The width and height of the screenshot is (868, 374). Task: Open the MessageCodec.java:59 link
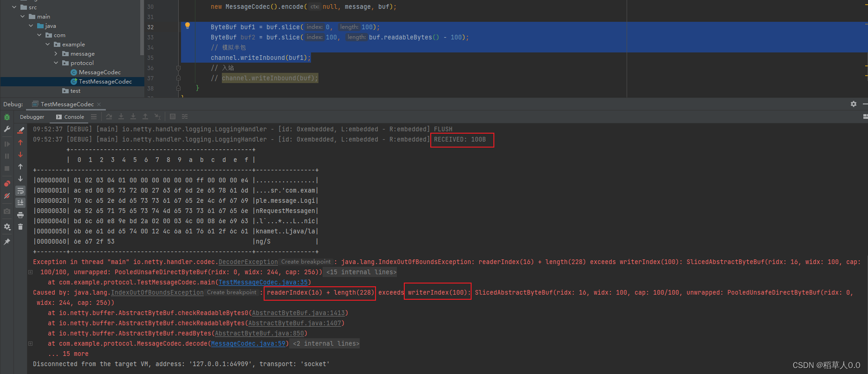pos(248,344)
